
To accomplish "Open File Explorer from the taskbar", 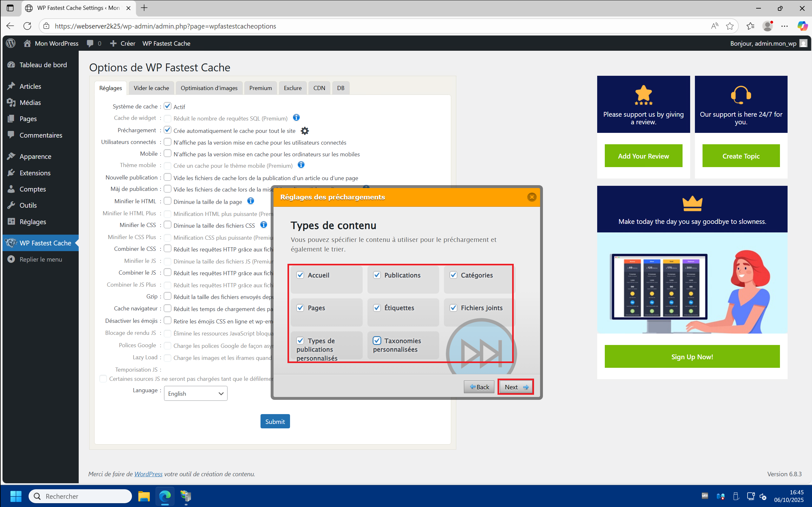I will click(144, 496).
